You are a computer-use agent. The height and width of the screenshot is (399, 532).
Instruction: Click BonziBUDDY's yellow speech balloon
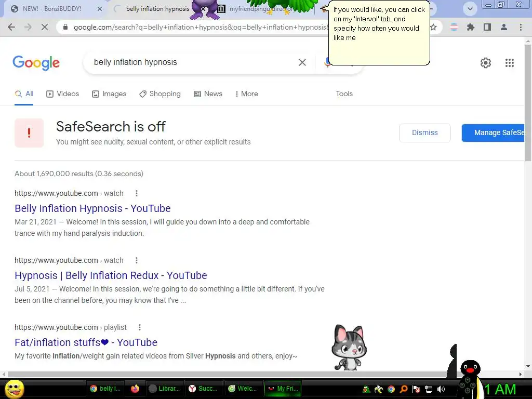379,33
